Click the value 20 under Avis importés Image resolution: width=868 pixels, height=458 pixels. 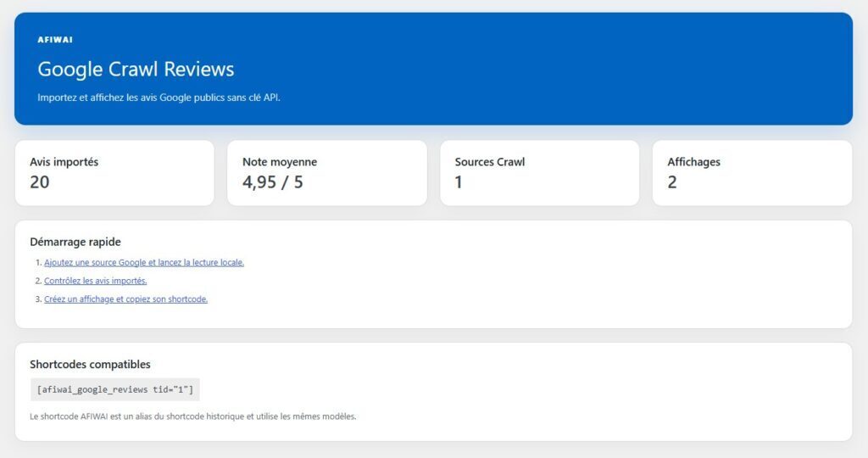[x=39, y=182]
